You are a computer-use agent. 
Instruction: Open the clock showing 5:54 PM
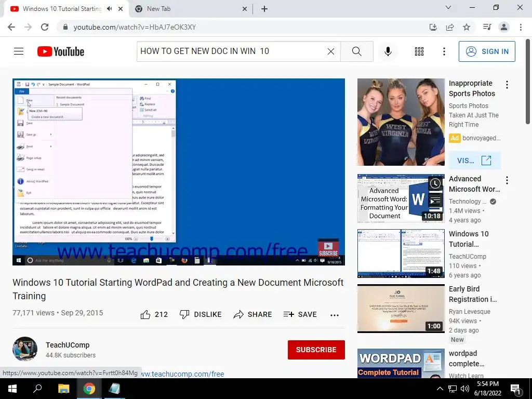click(x=488, y=389)
